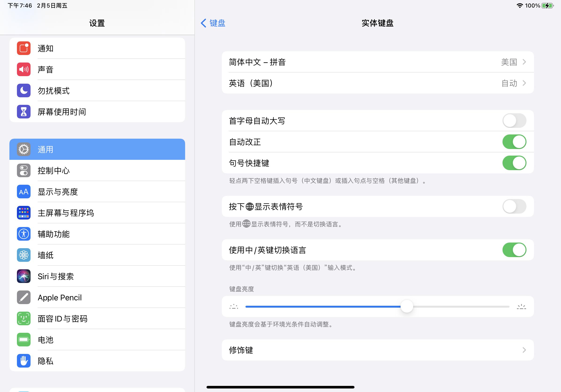The image size is (561, 392).
Task: Open the 屏幕使用时间 hourglass icon
Action: pyautogui.click(x=23, y=112)
